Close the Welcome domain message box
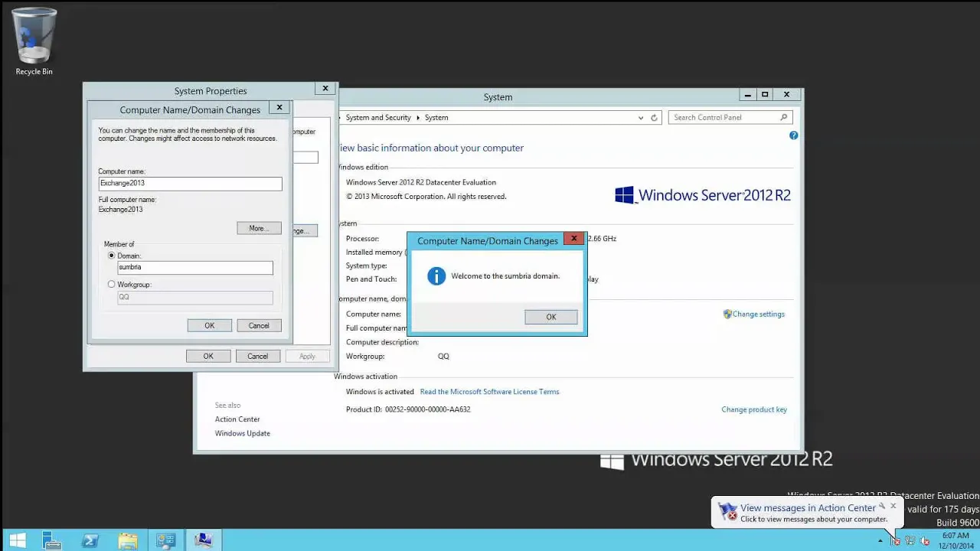 click(573, 240)
